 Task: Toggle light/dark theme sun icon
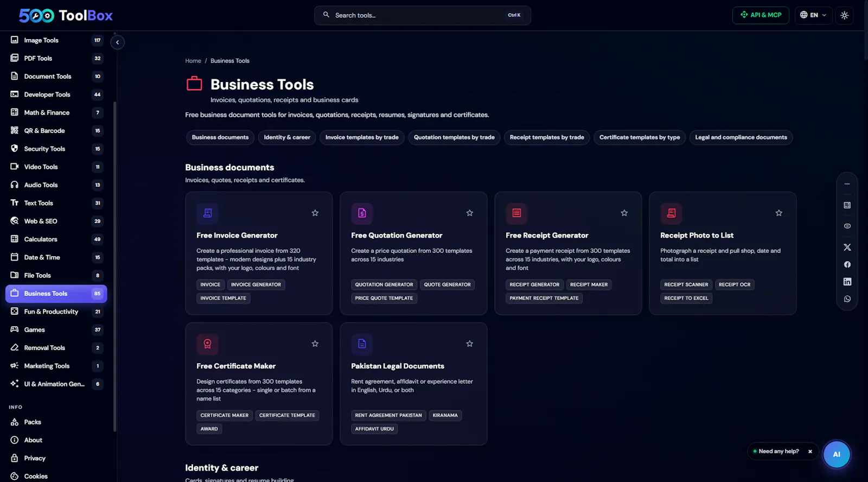click(845, 15)
